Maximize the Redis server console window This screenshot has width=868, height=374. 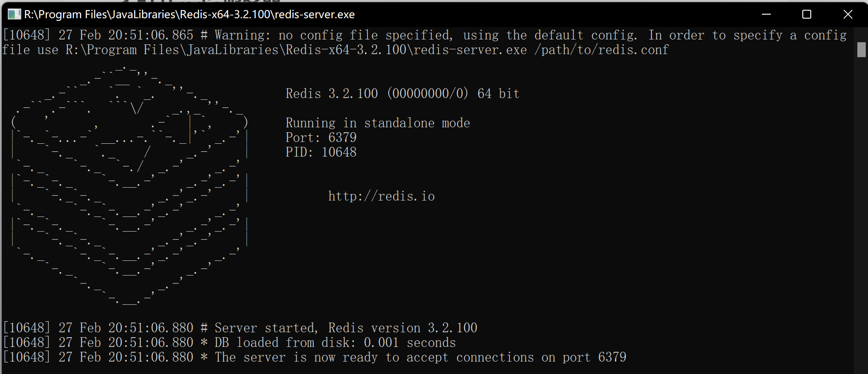[x=806, y=14]
